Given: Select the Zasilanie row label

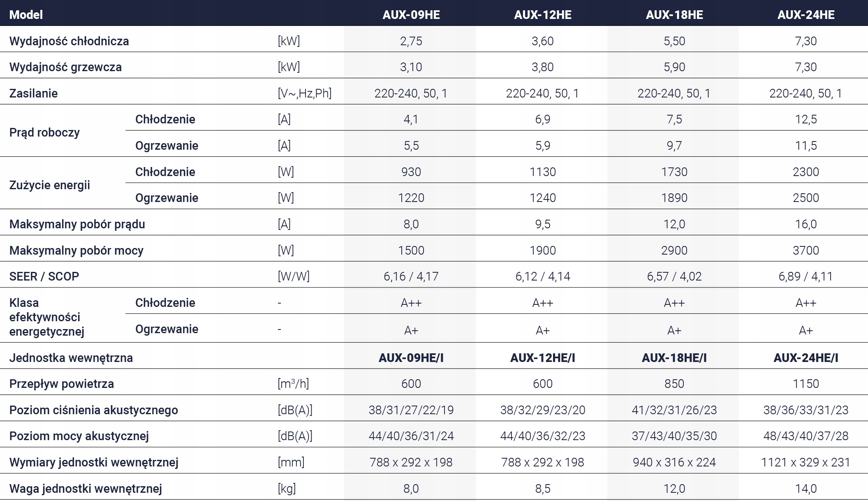Looking at the screenshot, I should coord(33,93).
